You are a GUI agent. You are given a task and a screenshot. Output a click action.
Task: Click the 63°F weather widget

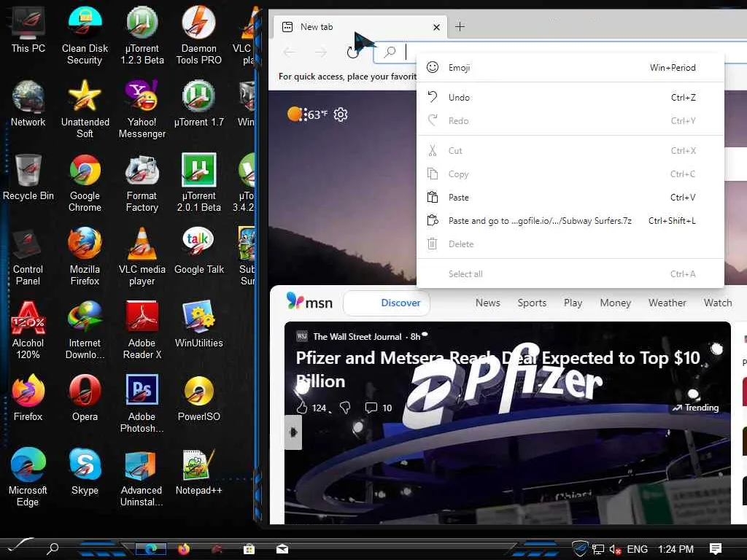coord(307,114)
